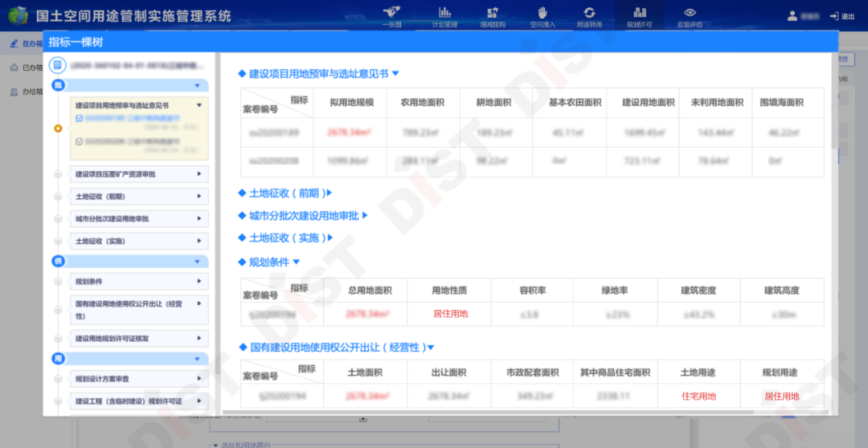Expand 规划设计方案审查 tree node

pyautogui.click(x=199, y=379)
